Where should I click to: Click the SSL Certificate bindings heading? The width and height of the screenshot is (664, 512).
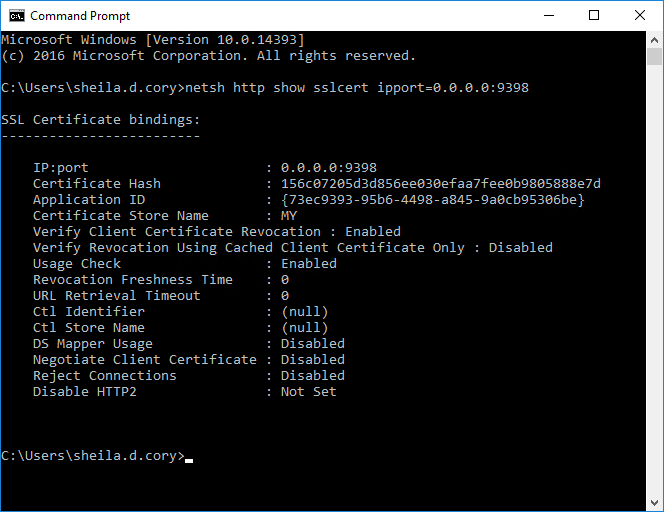tap(101, 120)
